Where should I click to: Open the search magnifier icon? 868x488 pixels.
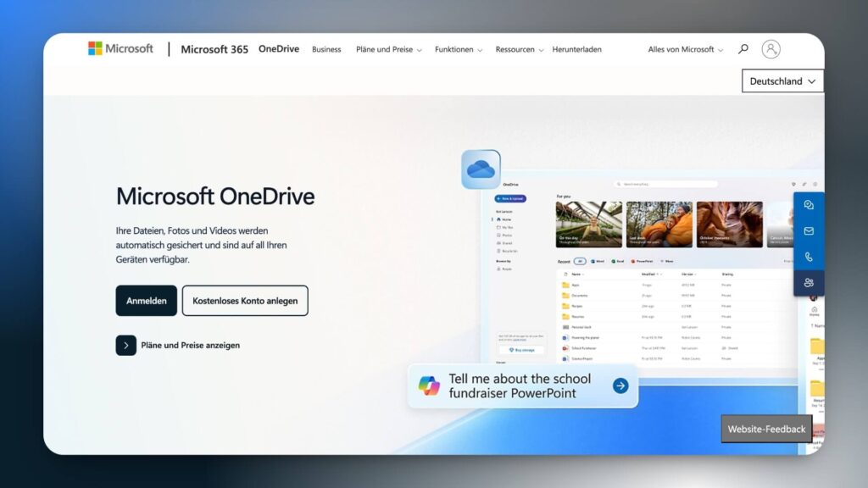pyautogui.click(x=743, y=49)
